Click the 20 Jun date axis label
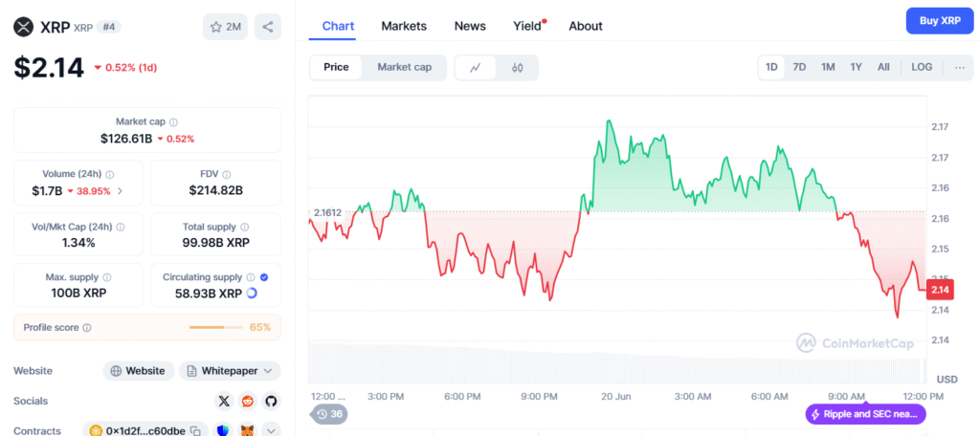This screenshot has height=436, width=980. click(x=615, y=396)
